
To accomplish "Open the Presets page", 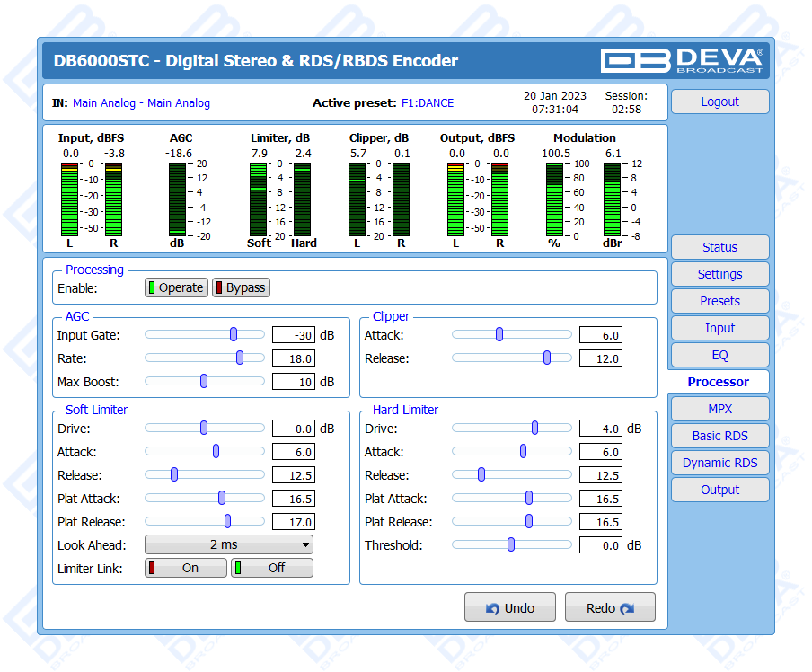I will coord(719,301).
